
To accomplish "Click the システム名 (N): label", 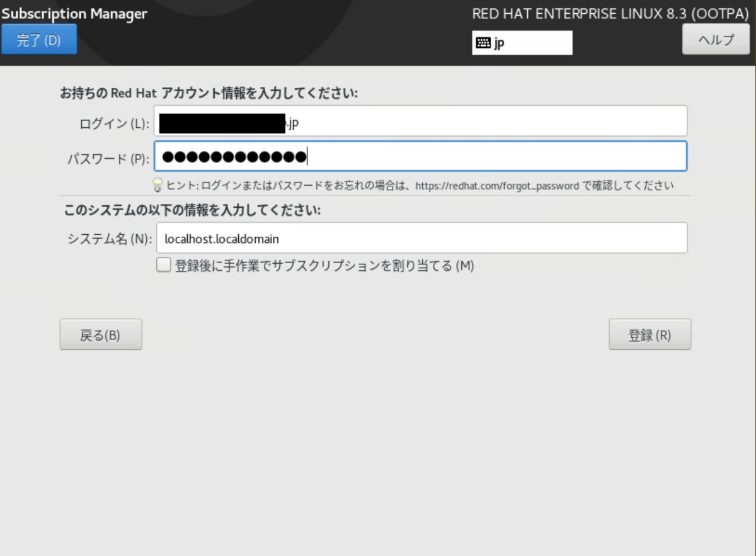I will (x=110, y=239).
